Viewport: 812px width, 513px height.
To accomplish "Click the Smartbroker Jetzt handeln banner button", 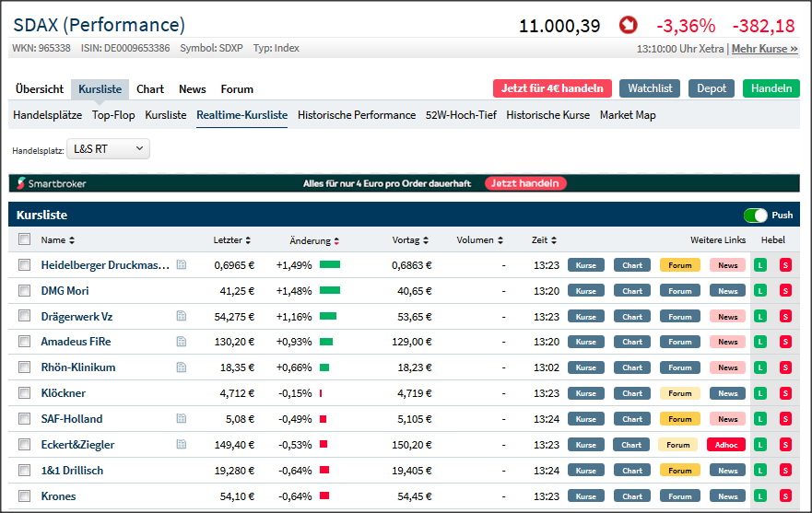I will click(525, 183).
